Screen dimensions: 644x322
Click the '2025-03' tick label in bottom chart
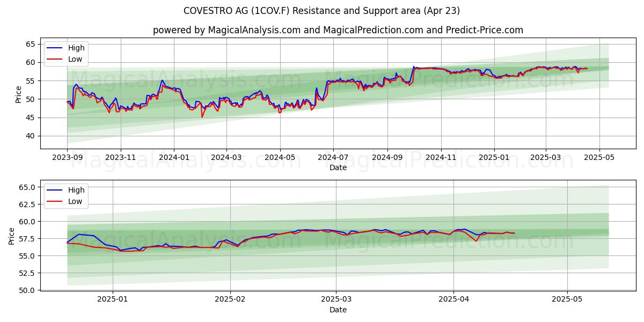point(336,300)
